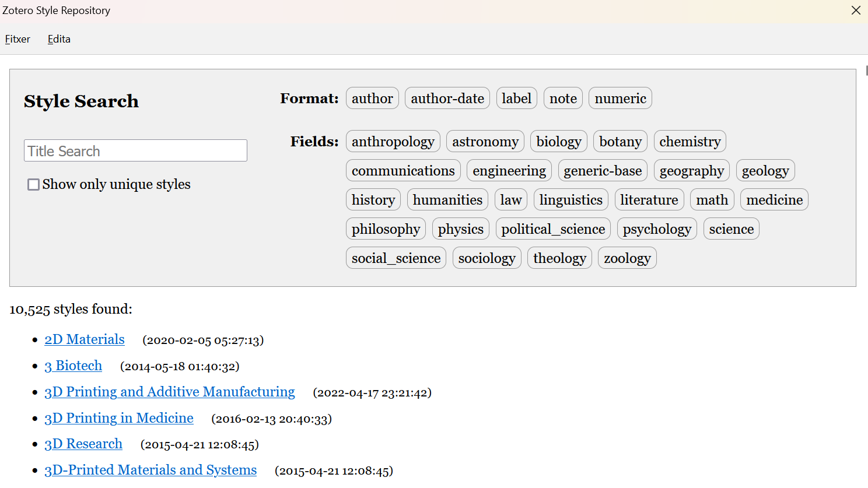Click the Title Search input field

point(135,150)
